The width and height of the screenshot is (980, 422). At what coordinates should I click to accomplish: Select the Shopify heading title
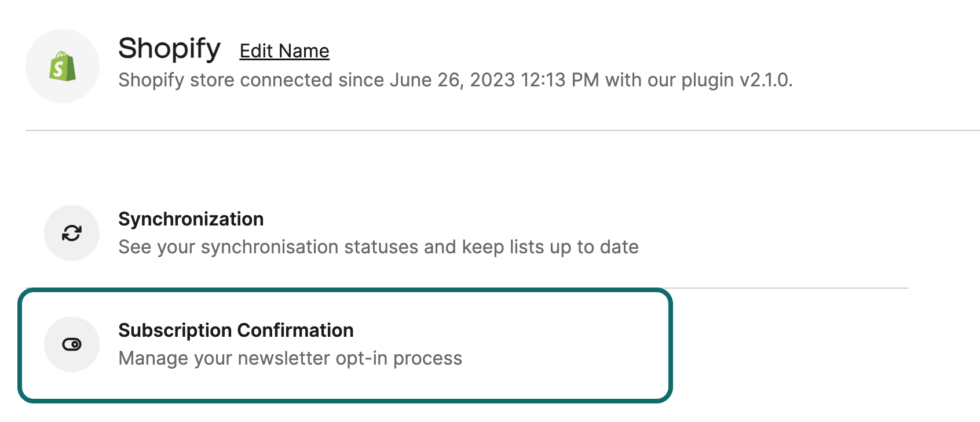click(x=169, y=49)
